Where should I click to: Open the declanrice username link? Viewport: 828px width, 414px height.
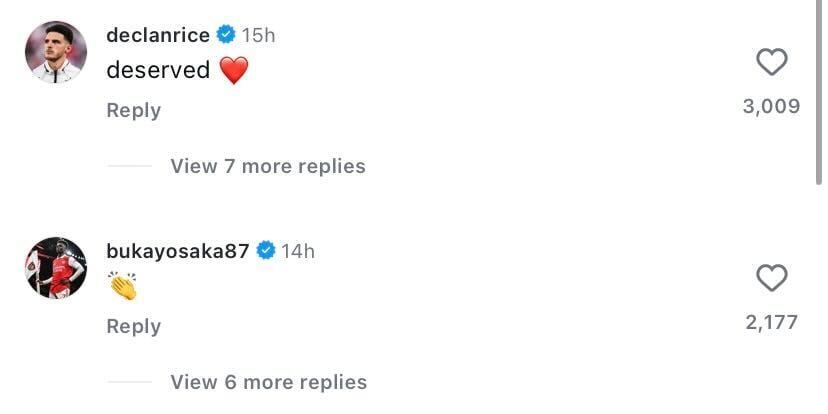(158, 35)
